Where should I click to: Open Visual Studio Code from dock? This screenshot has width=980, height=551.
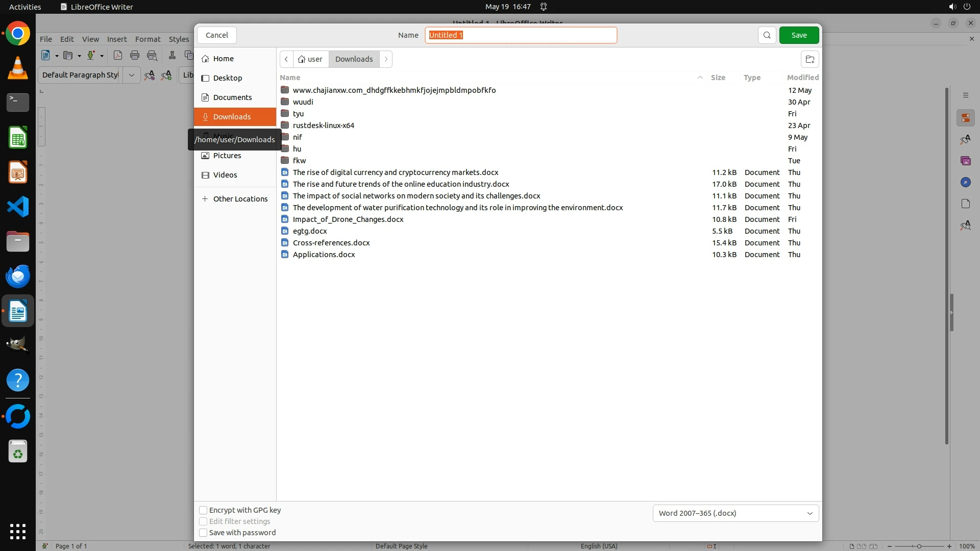[18, 207]
